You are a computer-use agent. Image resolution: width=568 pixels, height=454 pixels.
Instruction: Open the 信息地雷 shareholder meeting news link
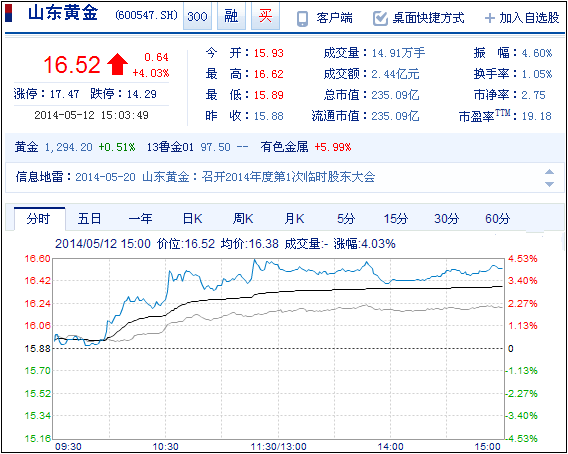[225, 177]
